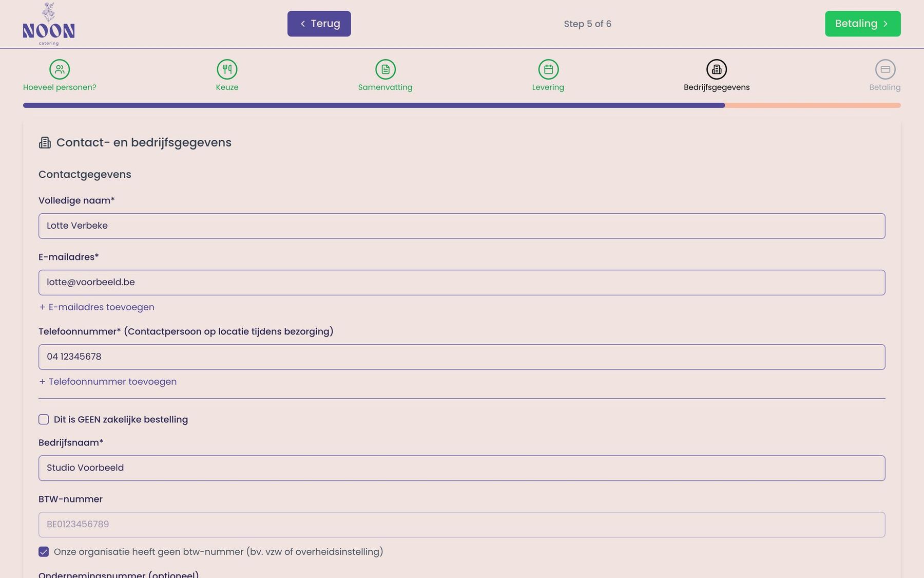
Task: Focus the E-mailadres field with lotte@voorbeeld.be
Action: pyautogui.click(x=462, y=283)
